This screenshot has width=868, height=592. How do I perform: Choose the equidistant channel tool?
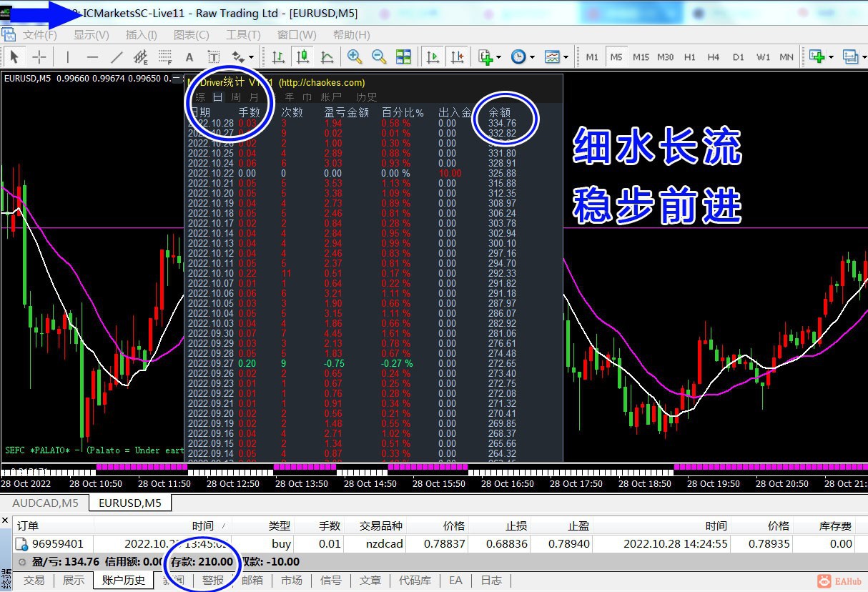[x=141, y=57]
